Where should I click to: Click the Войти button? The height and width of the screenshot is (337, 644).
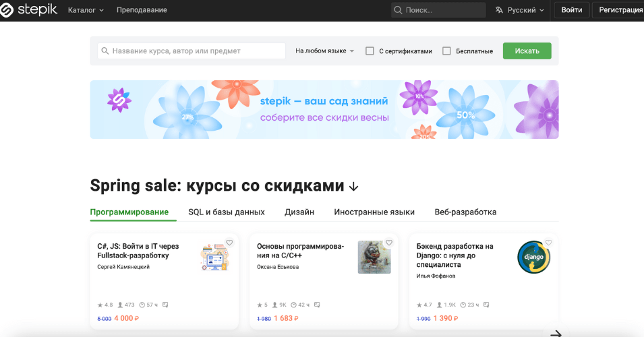point(572,10)
